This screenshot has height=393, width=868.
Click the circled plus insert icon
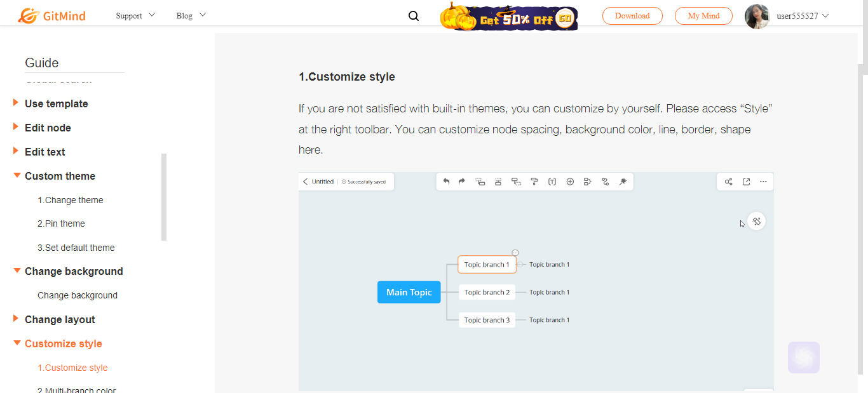(570, 182)
